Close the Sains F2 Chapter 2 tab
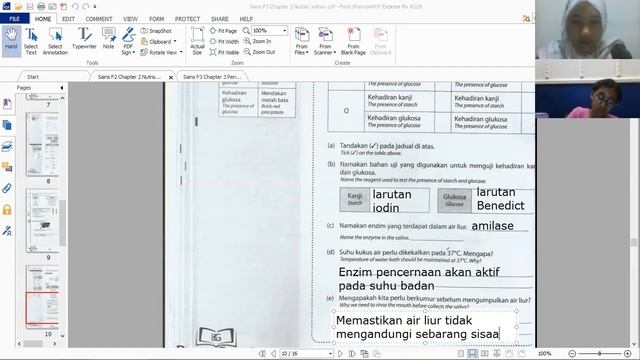640x360 pixels. pyautogui.click(x=171, y=77)
